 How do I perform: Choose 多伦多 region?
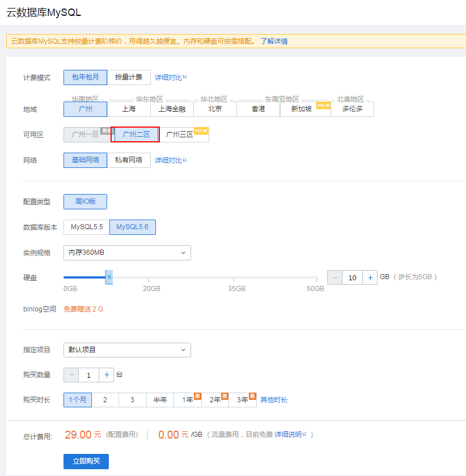pyautogui.click(x=352, y=109)
